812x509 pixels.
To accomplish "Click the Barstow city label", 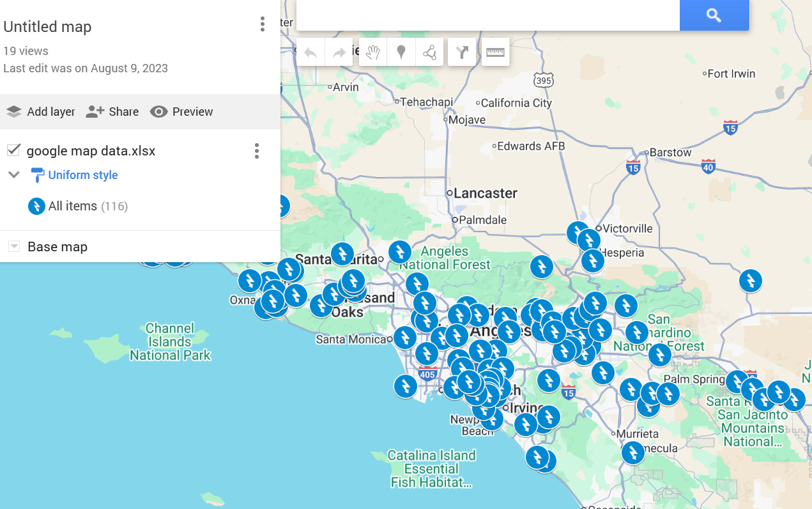I will point(670,153).
